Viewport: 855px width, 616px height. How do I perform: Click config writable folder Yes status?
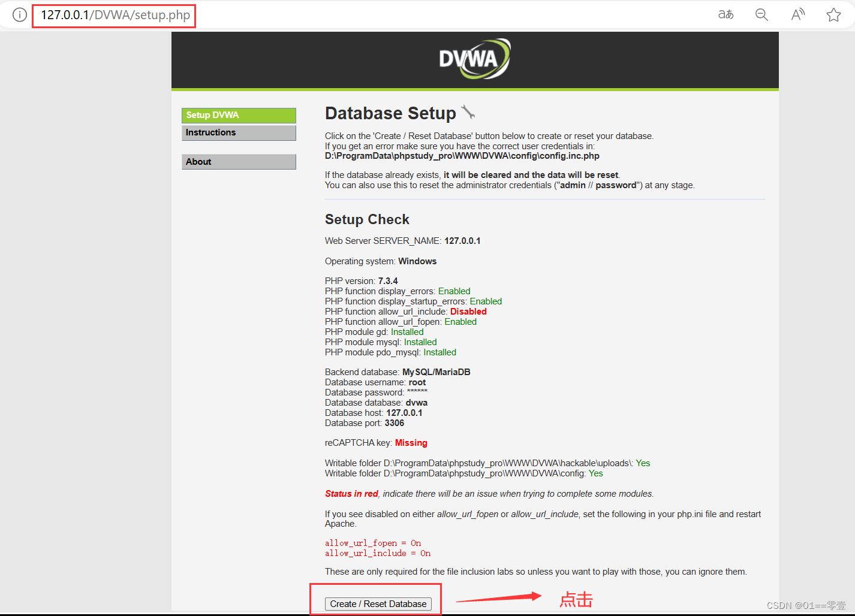coord(596,473)
